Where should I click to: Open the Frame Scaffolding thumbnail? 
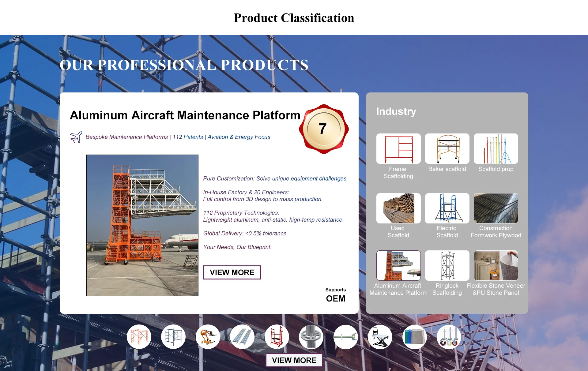click(x=398, y=148)
